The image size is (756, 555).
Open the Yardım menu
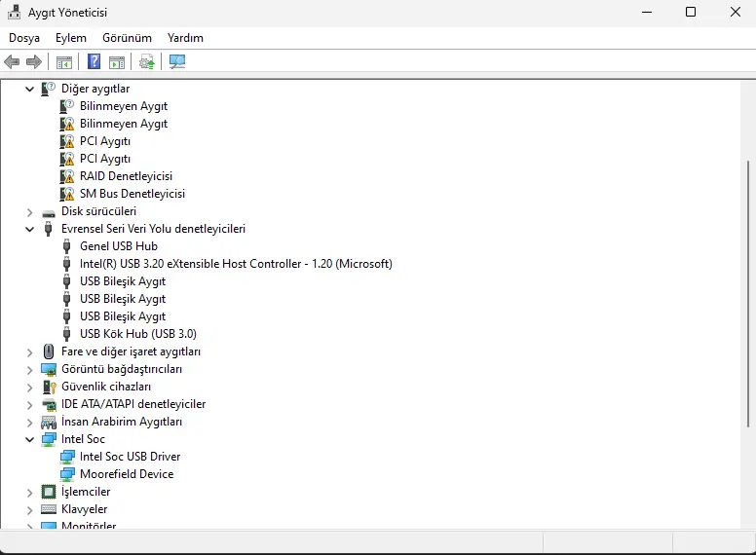[185, 38]
